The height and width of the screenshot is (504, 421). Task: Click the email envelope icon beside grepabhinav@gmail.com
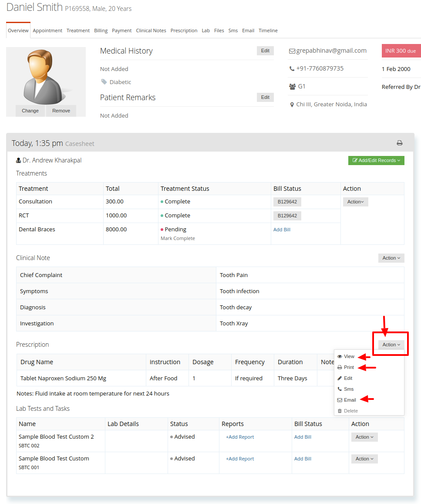point(292,51)
